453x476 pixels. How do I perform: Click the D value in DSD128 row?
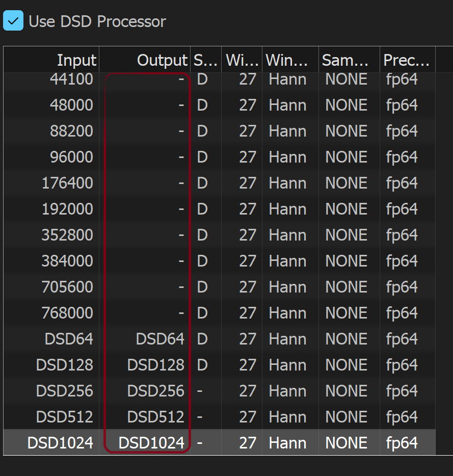point(202,365)
